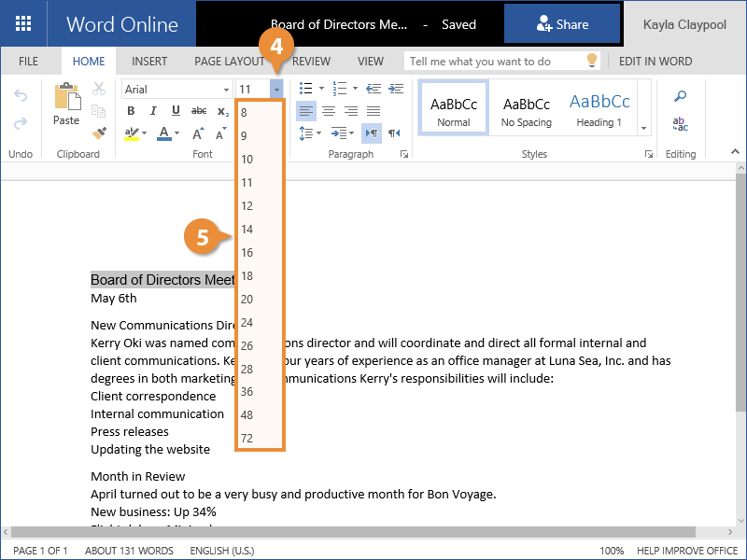Open Find with the magnifier icon

coord(681,96)
